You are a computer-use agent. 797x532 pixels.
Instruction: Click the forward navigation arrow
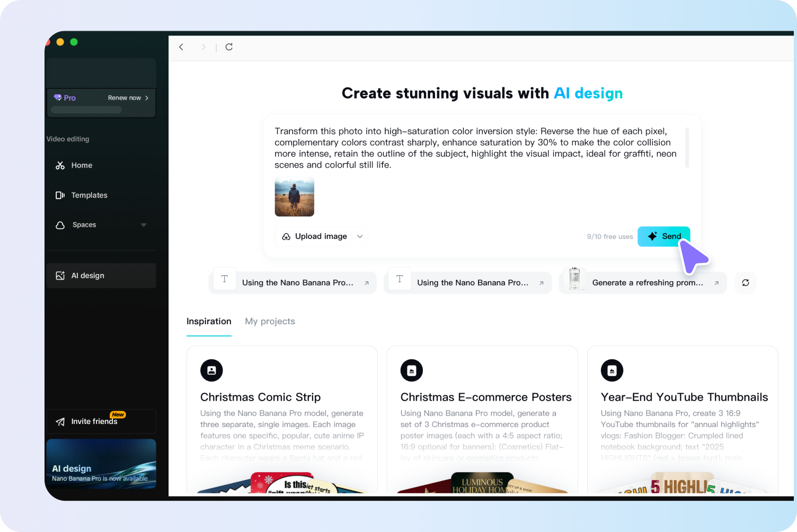point(203,47)
